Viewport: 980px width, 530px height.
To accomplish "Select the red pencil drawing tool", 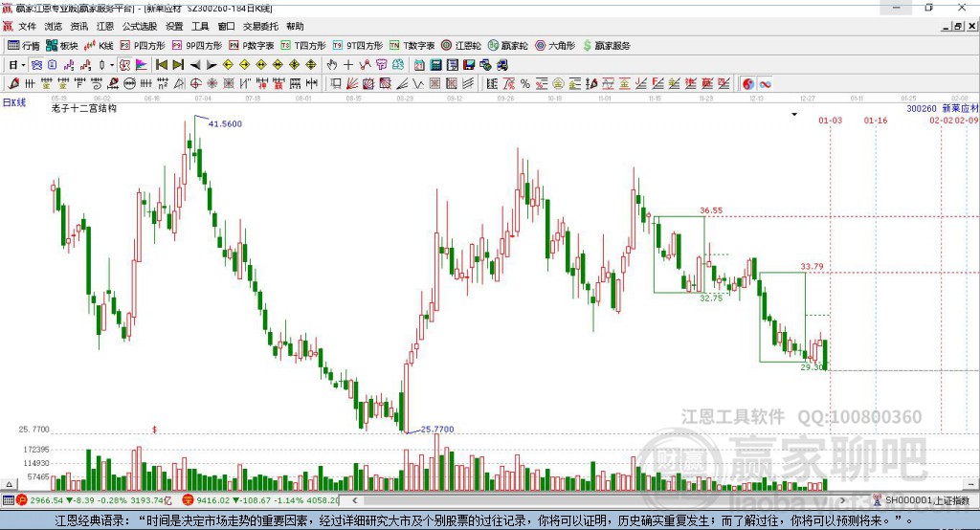I will click(x=13, y=84).
